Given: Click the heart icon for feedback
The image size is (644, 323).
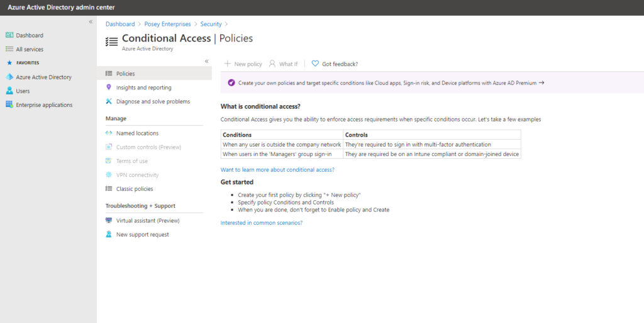Looking at the screenshot, I should coord(315,64).
